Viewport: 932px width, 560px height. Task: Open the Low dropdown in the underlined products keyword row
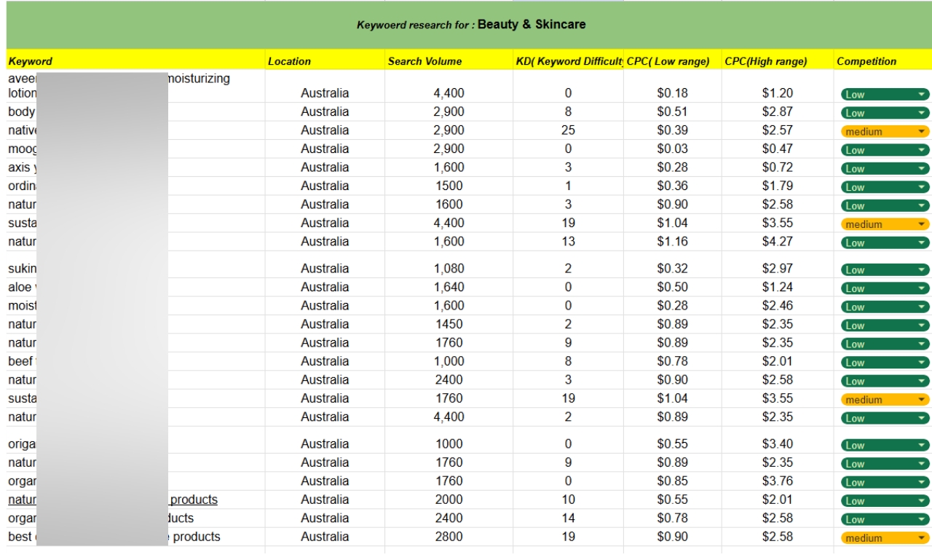coord(883,500)
